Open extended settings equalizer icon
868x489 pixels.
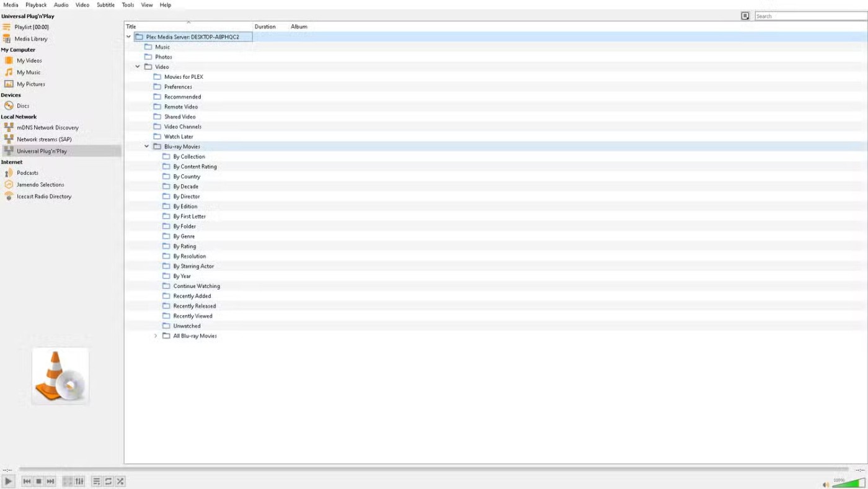point(79,482)
